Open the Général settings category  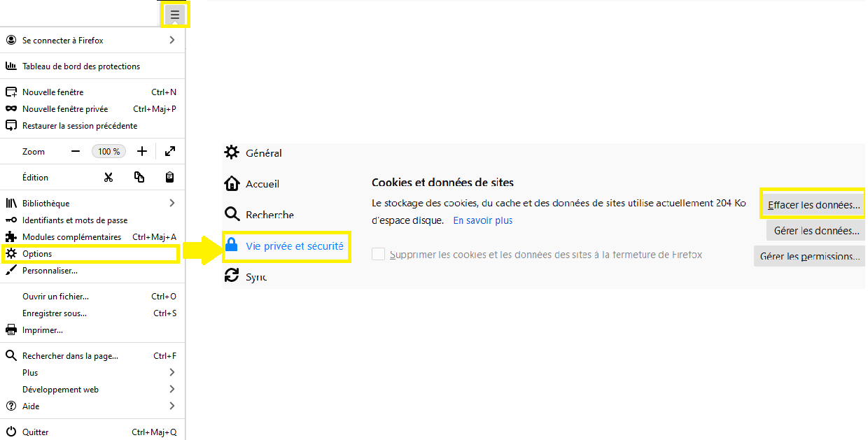coord(263,153)
